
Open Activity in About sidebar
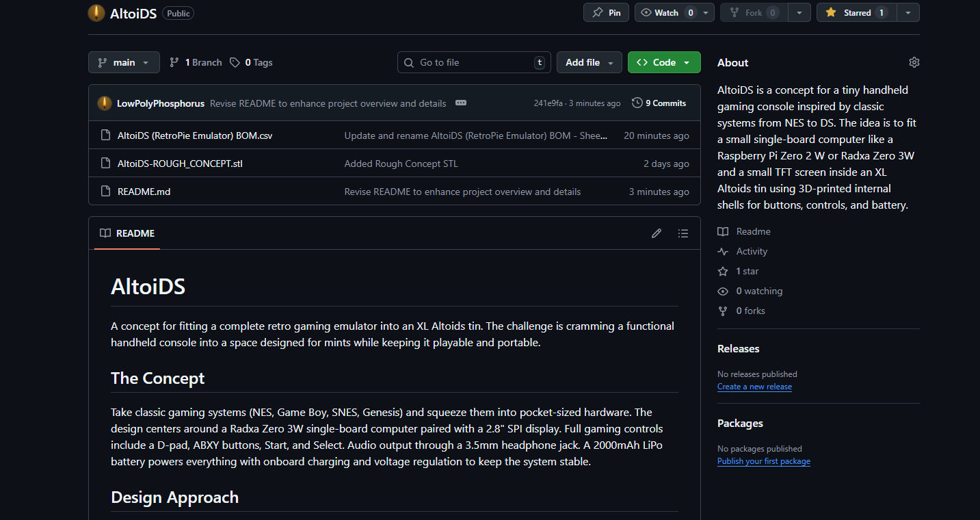pyautogui.click(x=752, y=251)
